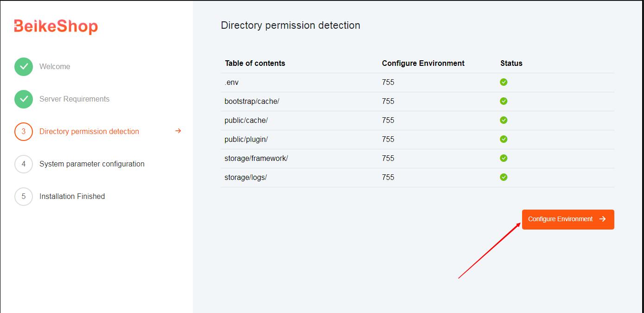This screenshot has width=644, height=313.
Task: Click the green status check for storage/framework/
Action: tap(504, 158)
